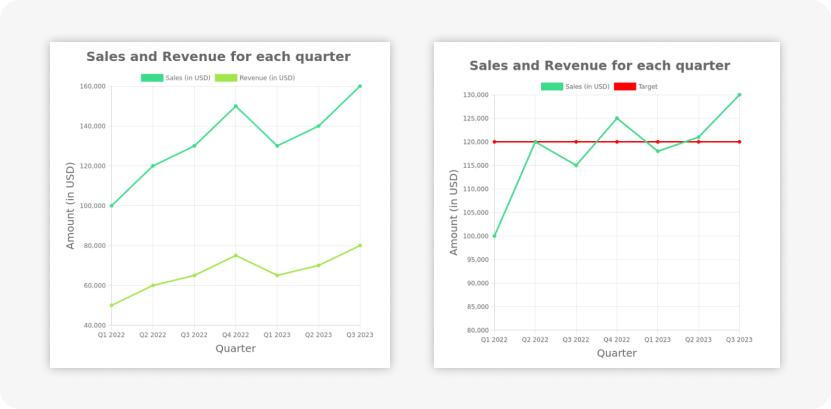The image size is (831, 409).
Task: Click Revenue data point at Q3 2023
Action: (x=360, y=245)
